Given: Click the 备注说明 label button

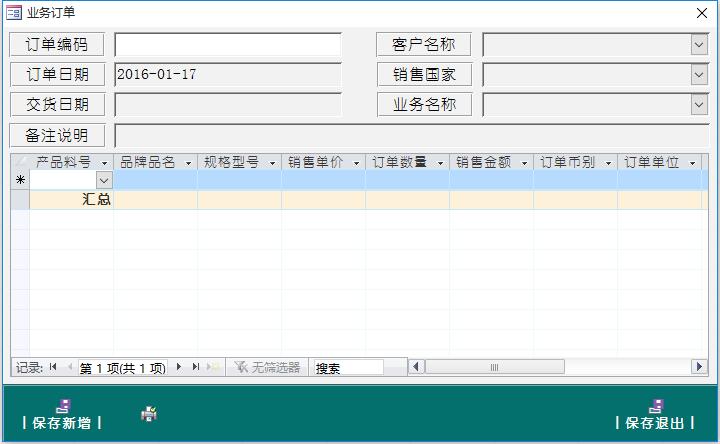Looking at the screenshot, I should coord(57,135).
